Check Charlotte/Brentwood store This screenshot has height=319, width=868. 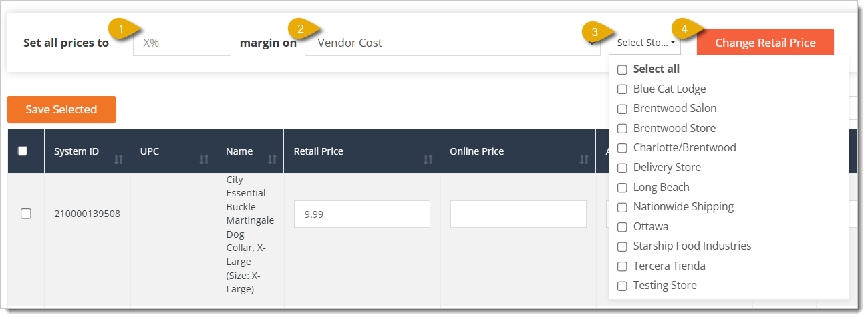point(622,147)
